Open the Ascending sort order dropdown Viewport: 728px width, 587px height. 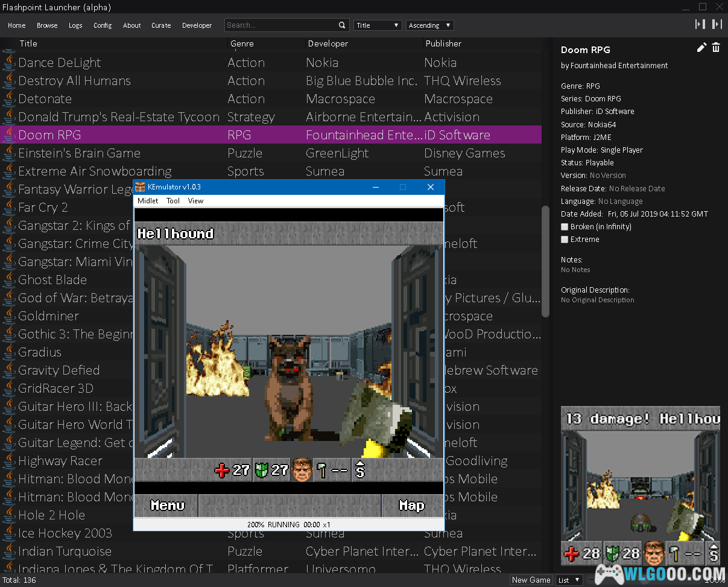point(429,25)
